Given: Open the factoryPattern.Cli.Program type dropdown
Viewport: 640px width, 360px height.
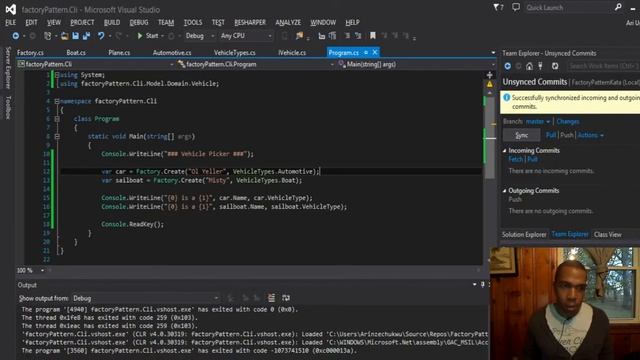Looking at the screenshot, I should tap(256, 64).
